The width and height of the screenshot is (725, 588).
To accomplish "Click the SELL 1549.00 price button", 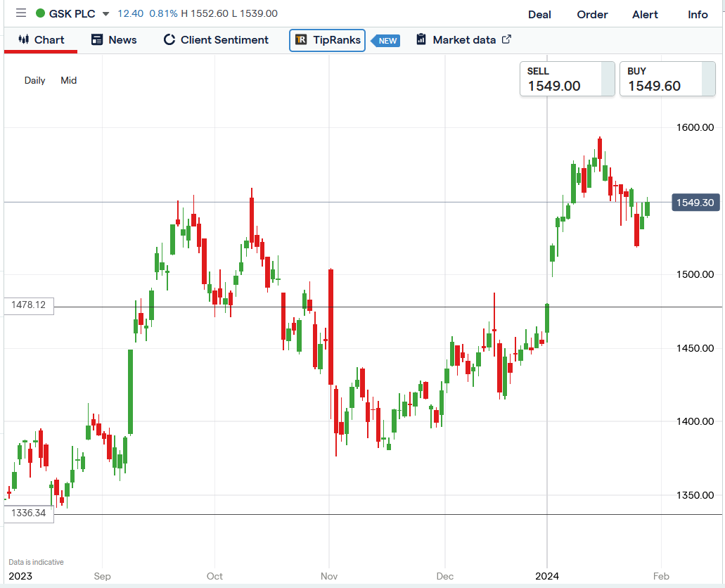I will 567,79.
